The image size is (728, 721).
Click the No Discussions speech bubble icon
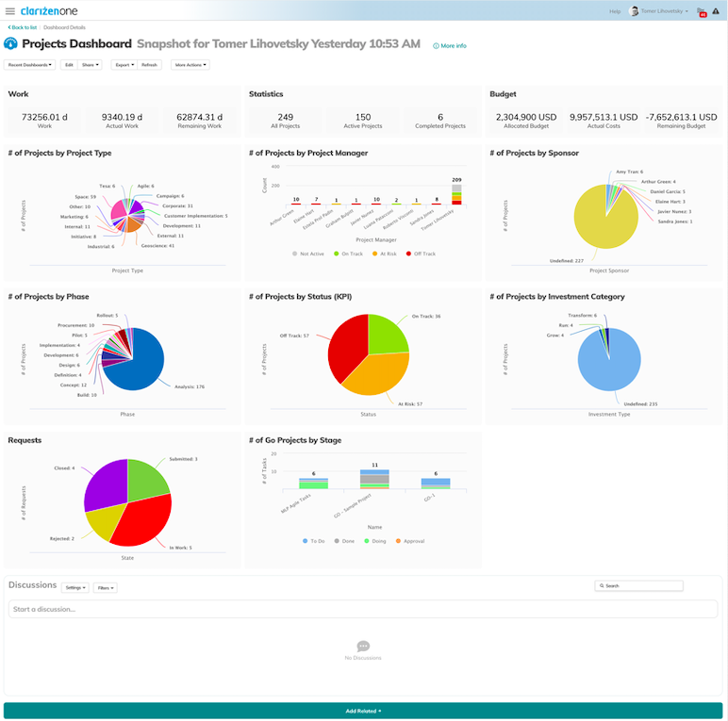(x=363, y=647)
